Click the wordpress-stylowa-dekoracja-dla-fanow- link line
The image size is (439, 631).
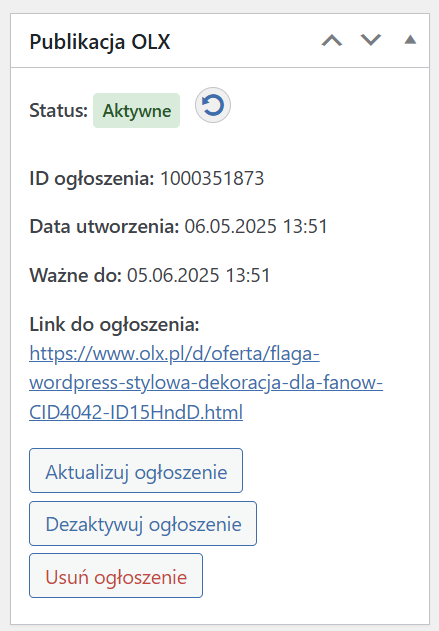click(206, 383)
